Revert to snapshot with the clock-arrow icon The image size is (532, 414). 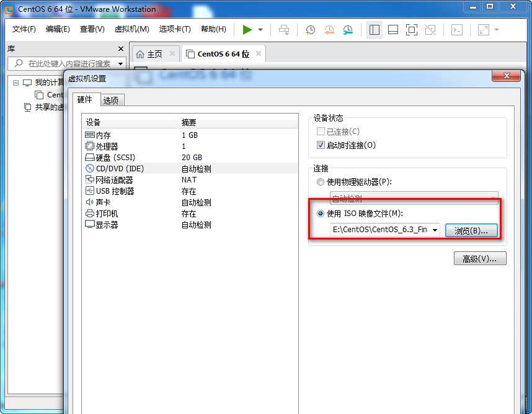tap(329, 30)
